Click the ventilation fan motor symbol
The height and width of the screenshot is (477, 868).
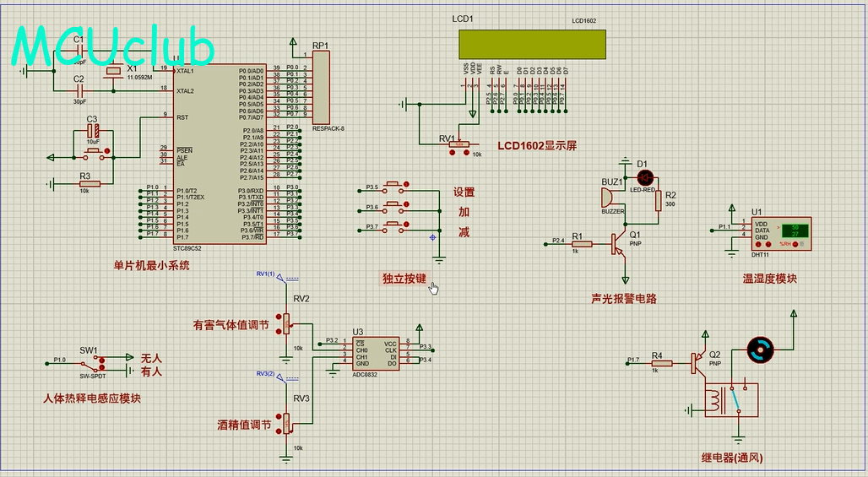click(762, 348)
